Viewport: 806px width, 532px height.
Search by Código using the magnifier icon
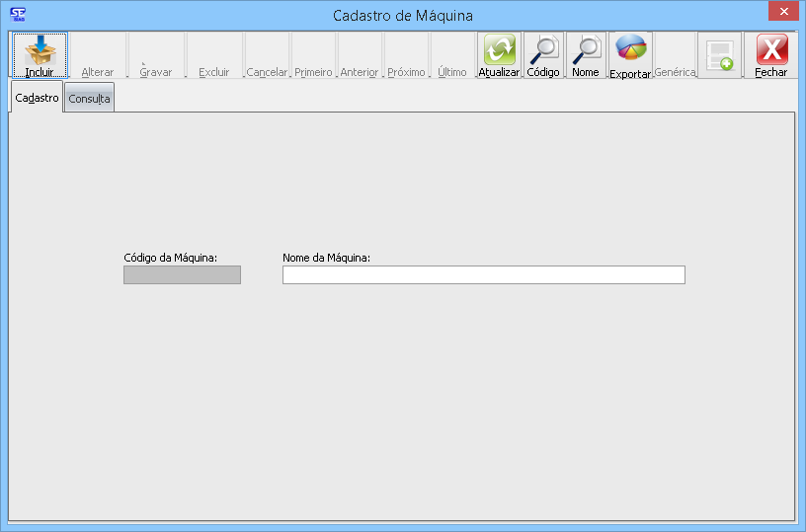[x=542, y=49]
